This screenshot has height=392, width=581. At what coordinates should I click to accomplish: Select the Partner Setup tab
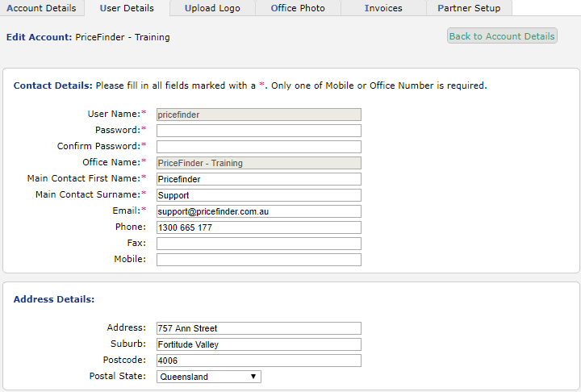(x=469, y=8)
